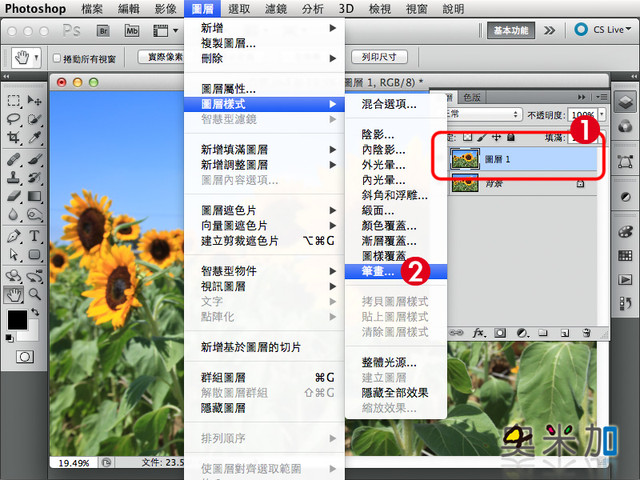Select the 3D Camera Orbit tool
Image resolution: width=640 pixels, height=480 pixels.
click(x=34, y=276)
